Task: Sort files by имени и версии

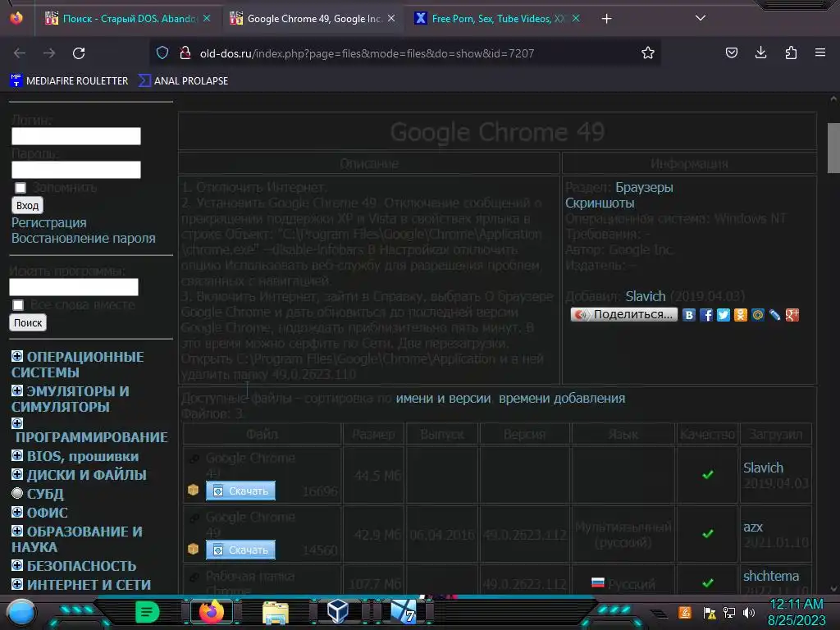Action: click(443, 399)
